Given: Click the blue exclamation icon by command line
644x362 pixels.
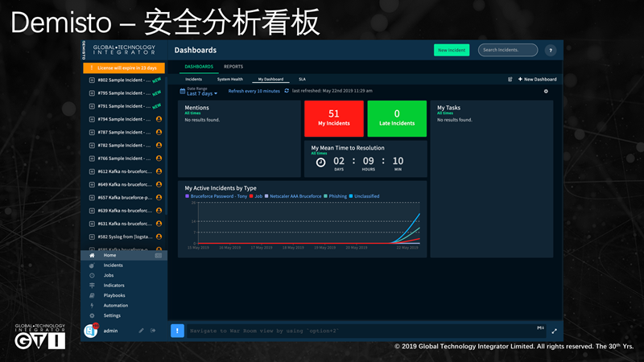Looking at the screenshot, I should pyautogui.click(x=177, y=331).
